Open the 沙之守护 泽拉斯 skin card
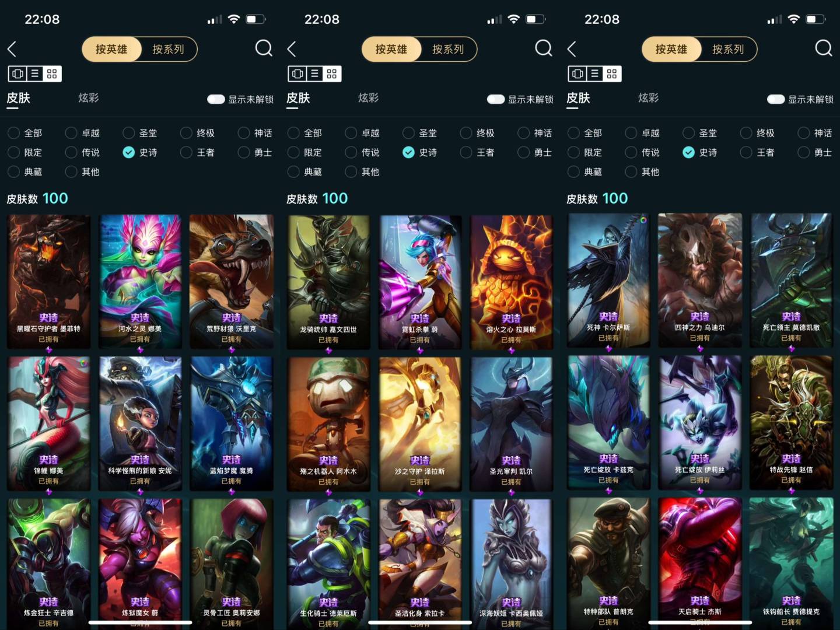840x630 pixels. (x=420, y=424)
